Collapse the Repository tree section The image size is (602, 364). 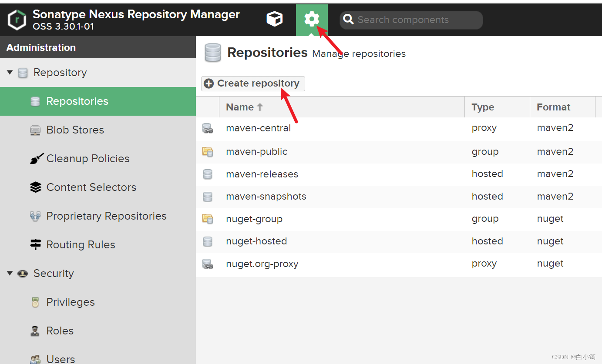coord(10,73)
